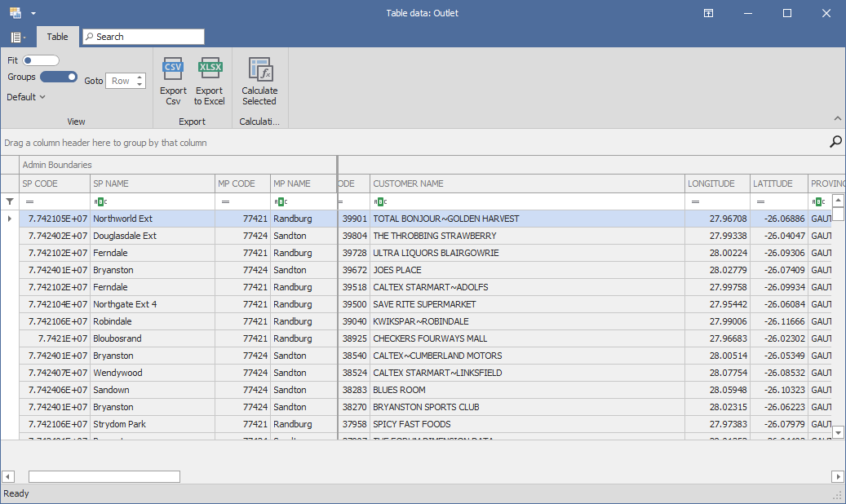Screen dimensions: 846x504
Task: Open the application menu button beside Table tab
Action: 18,38
